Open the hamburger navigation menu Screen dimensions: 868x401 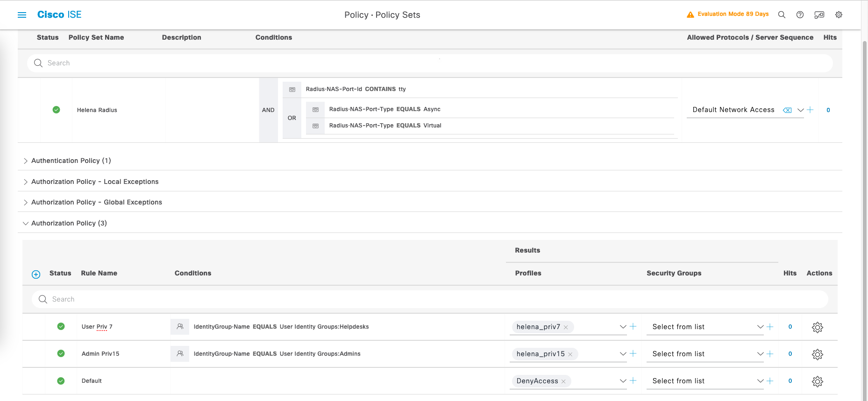(22, 15)
